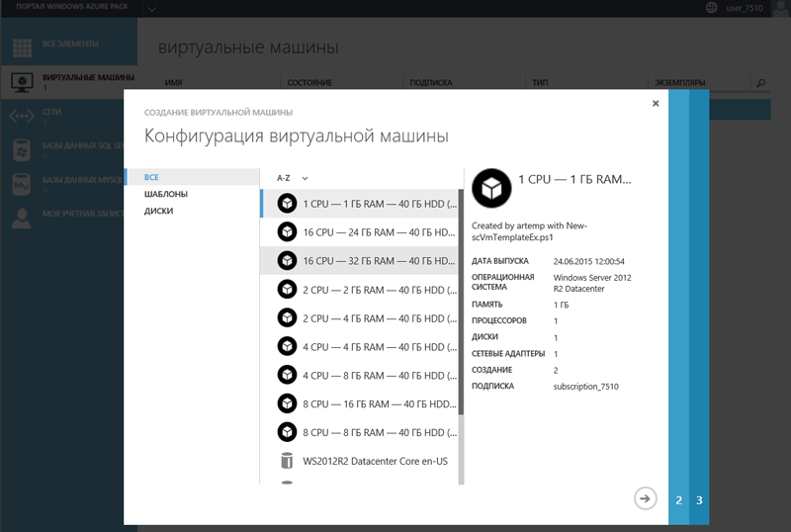Click the search magnifier icon in table header
This screenshot has width=791, height=532.
pos(760,83)
